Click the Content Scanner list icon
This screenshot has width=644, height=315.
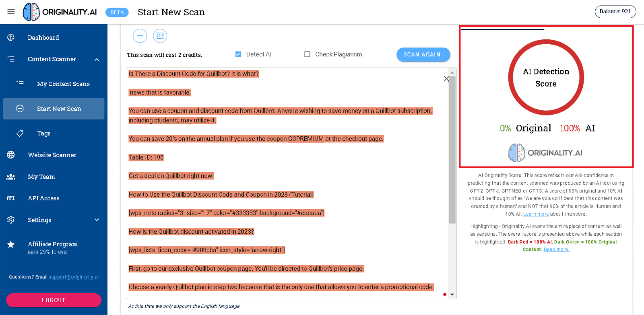(11, 59)
